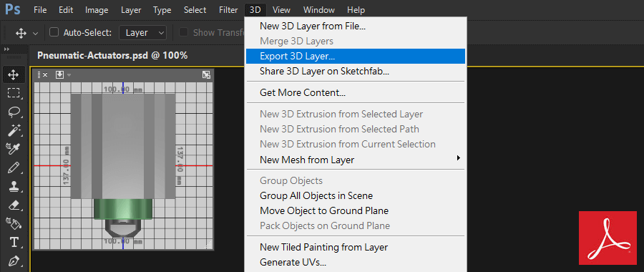Select the Horizontal Type tool
This screenshot has width=644, height=272.
pyautogui.click(x=14, y=242)
